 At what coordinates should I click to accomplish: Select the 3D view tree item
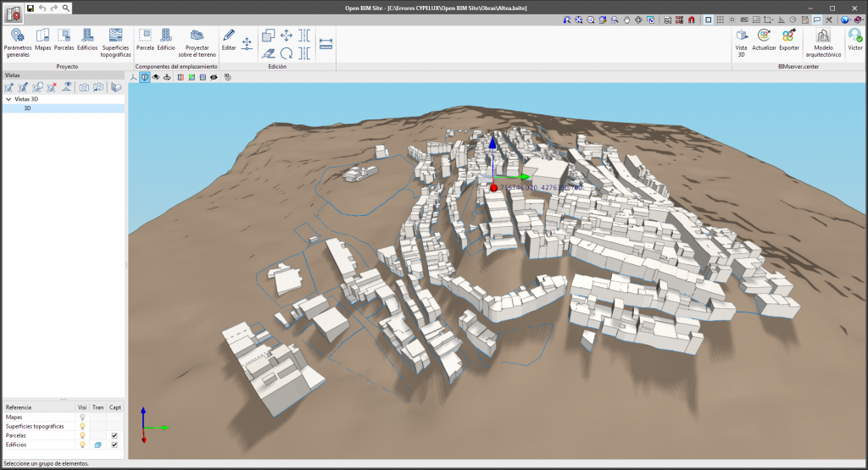tap(27, 108)
